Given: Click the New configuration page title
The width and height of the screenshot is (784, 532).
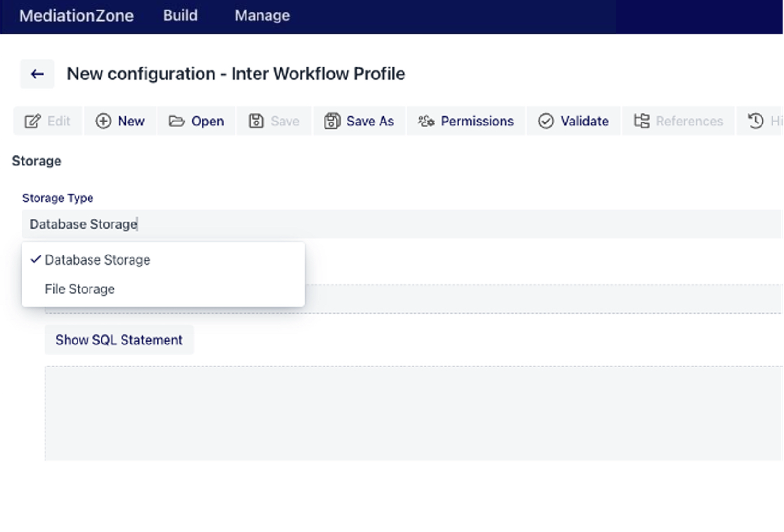Looking at the screenshot, I should point(236,74).
